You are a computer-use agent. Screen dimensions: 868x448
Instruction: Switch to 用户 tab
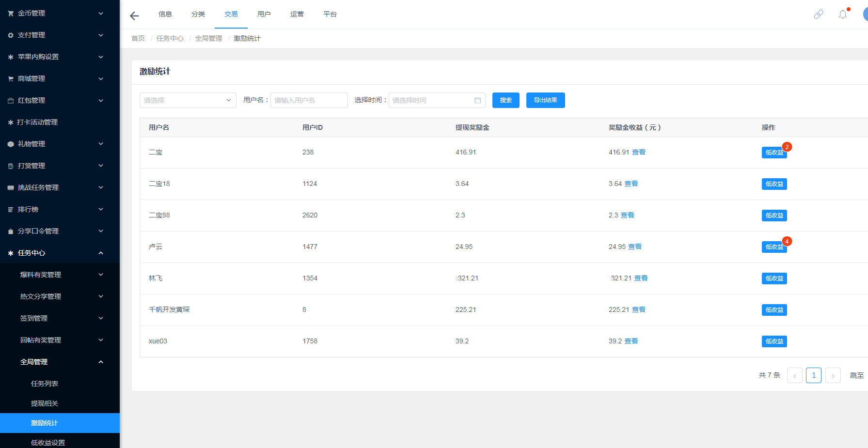pyautogui.click(x=264, y=14)
